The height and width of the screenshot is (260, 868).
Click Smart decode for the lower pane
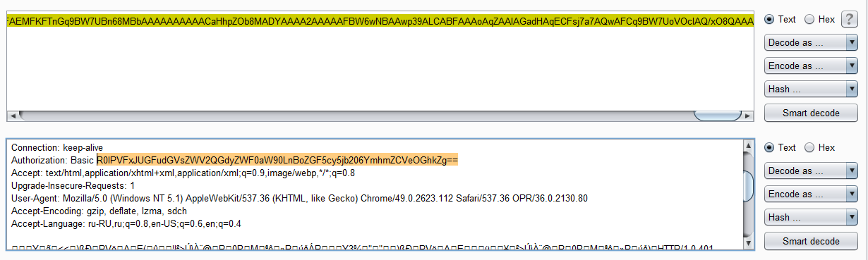(x=811, y=241)
